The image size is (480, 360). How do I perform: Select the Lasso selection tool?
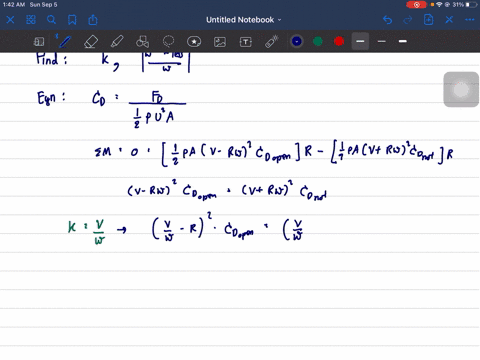[168, 42]
